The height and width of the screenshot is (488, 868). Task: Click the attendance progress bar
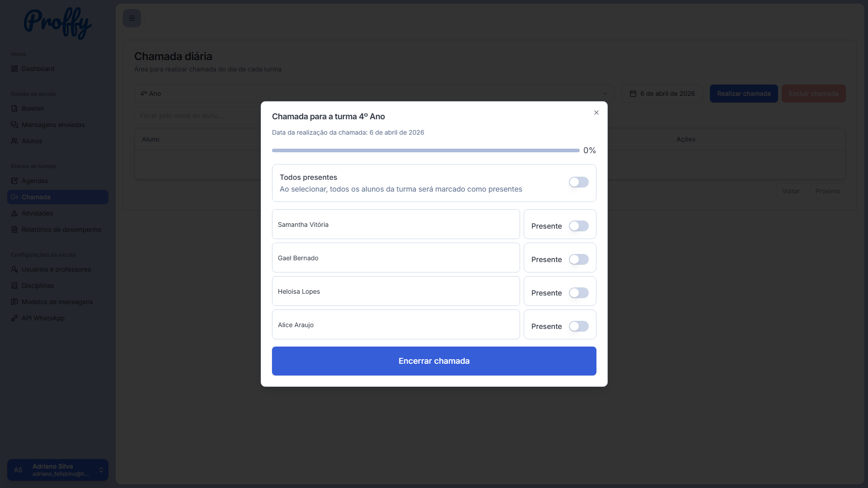(x=425, y=150)
